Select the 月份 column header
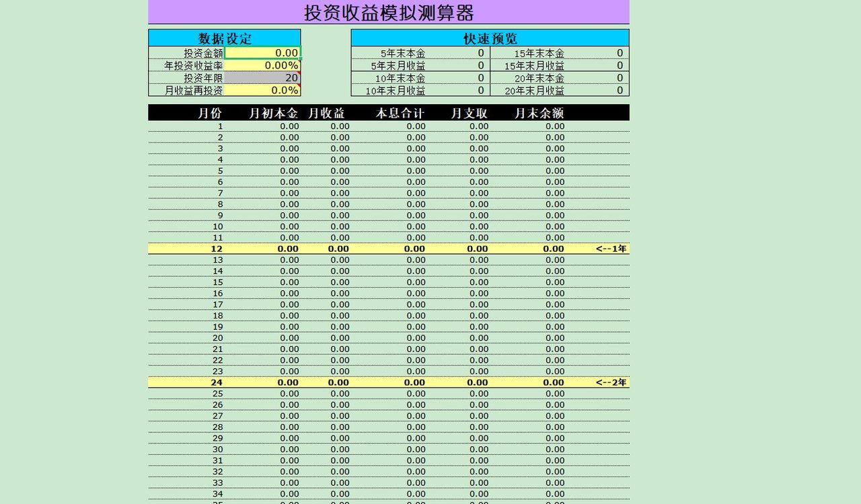 coord(209,113)
